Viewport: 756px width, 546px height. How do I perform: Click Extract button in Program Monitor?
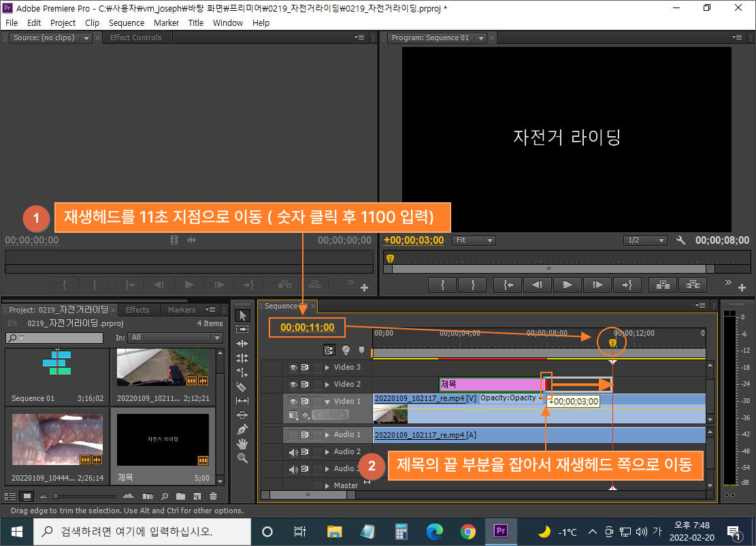coord(693,285)
